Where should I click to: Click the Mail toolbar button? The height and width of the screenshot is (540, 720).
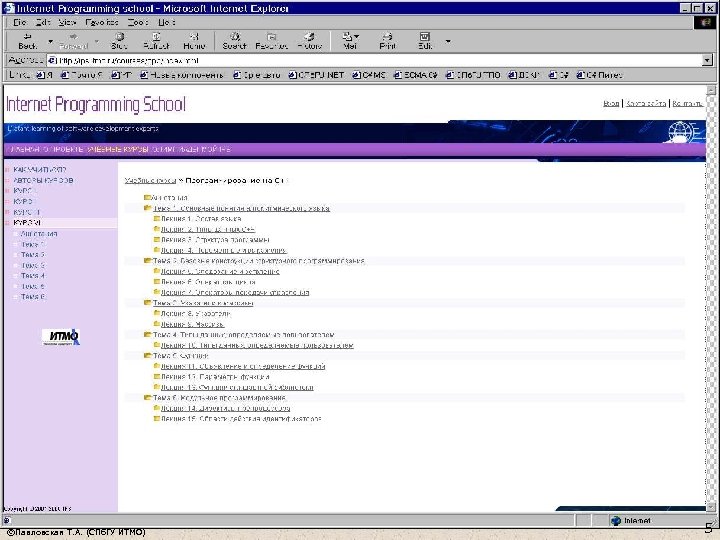[x=350, y=41]
